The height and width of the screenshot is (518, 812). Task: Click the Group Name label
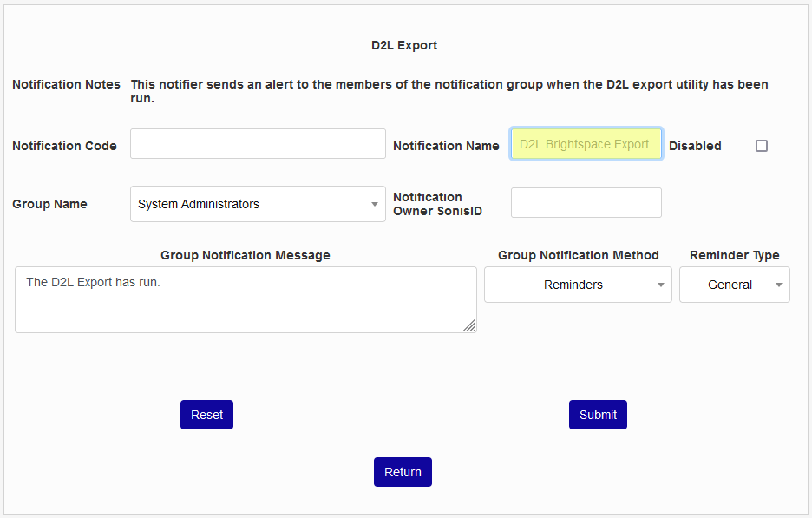(x=49, y=204)
